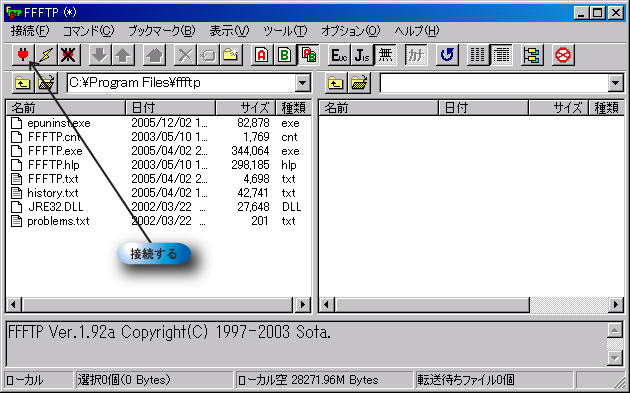
Task: Click the lightning bolt quick connect icon
Action: pos(46,55)
